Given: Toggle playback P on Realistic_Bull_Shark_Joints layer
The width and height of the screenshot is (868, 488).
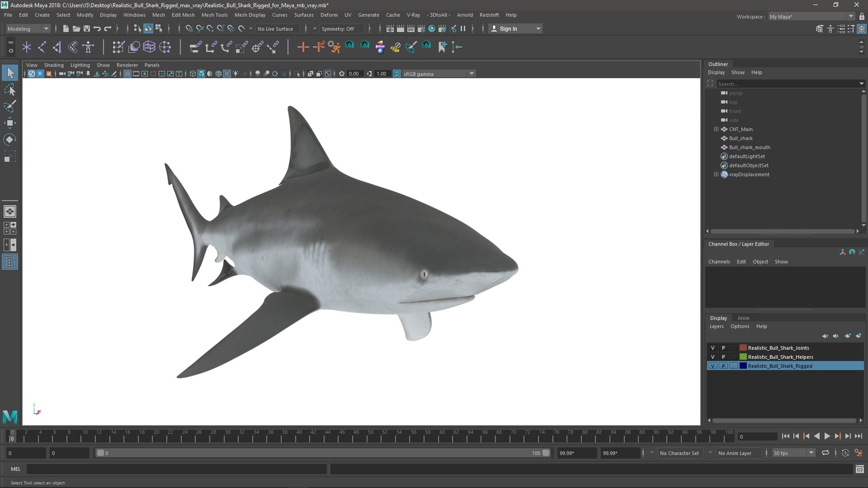Looking at the screenshot, I should point(723,348).
